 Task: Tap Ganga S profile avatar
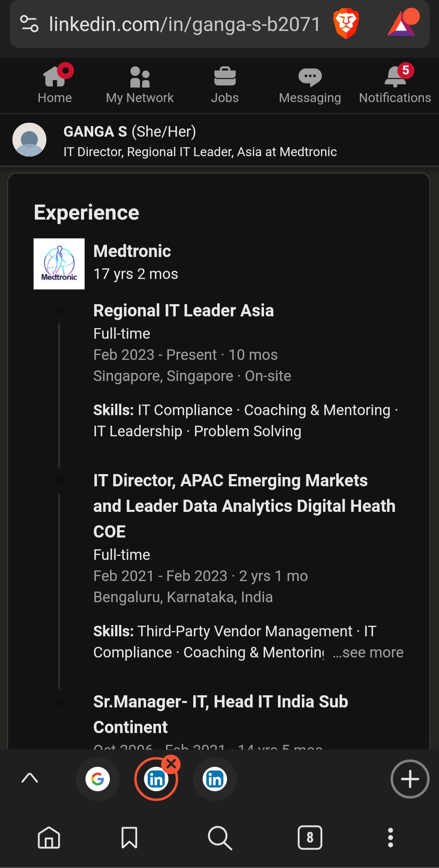tap(29, 140)
